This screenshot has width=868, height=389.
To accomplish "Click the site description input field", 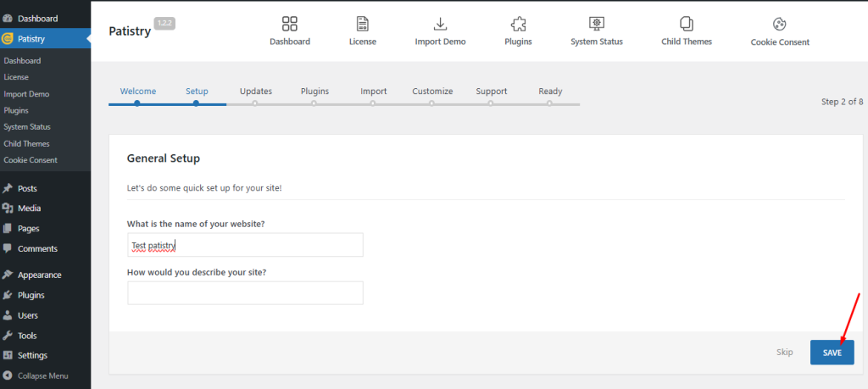I will point(245,292).
